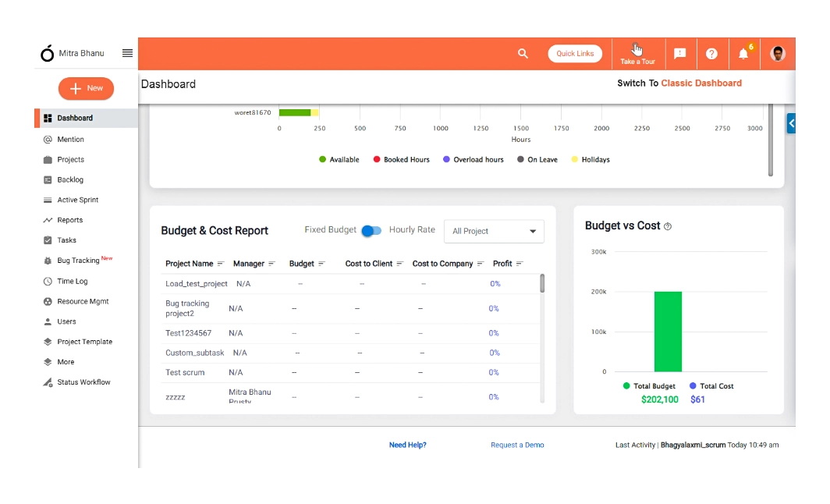Go to Resource Mgmt section
830x504 pixels.
(x=81, y=301)
